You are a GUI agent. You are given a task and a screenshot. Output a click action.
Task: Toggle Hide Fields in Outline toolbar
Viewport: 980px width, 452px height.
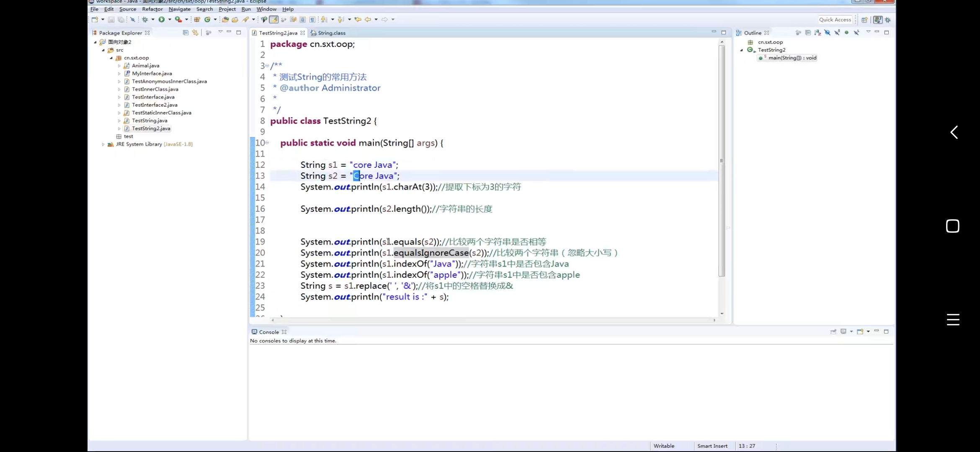point(827,33)
